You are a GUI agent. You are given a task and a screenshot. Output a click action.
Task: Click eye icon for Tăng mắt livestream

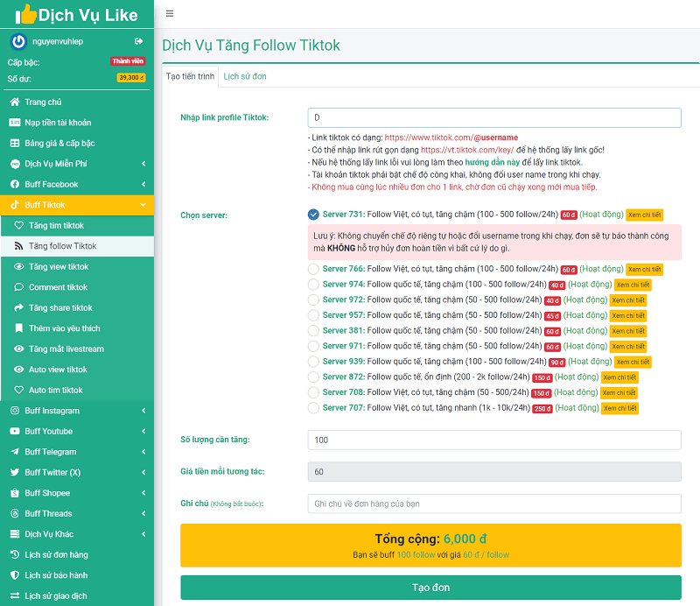pos(18,349)
